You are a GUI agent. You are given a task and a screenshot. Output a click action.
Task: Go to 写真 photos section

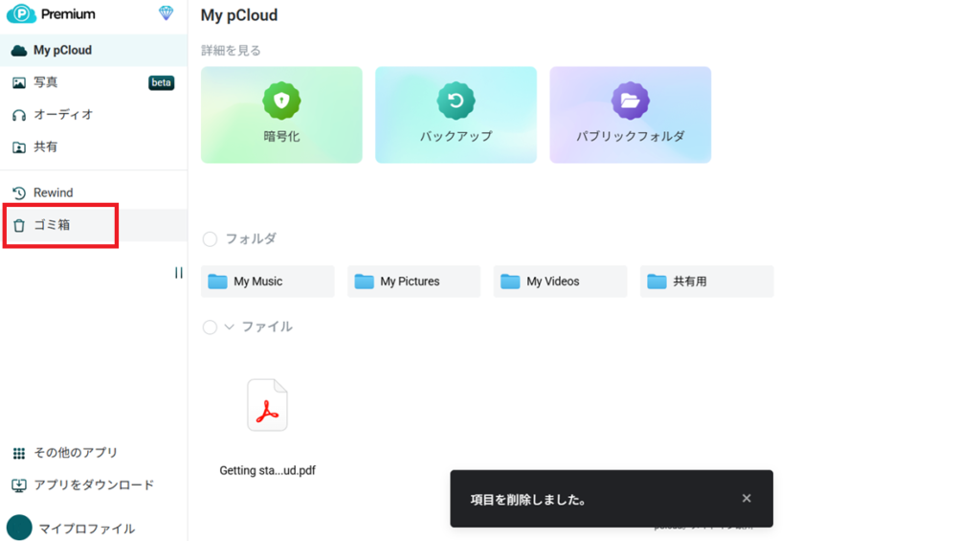point(45,82)
